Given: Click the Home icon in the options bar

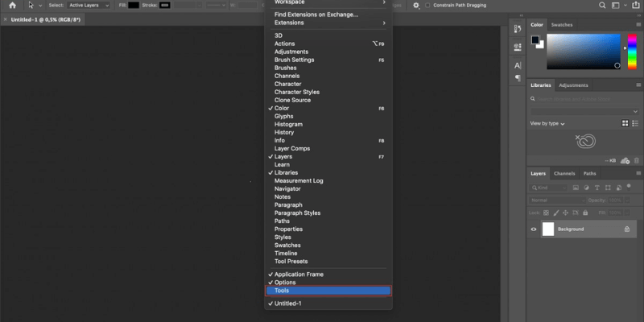Looking at the screenshot, I should pos(12,5).
